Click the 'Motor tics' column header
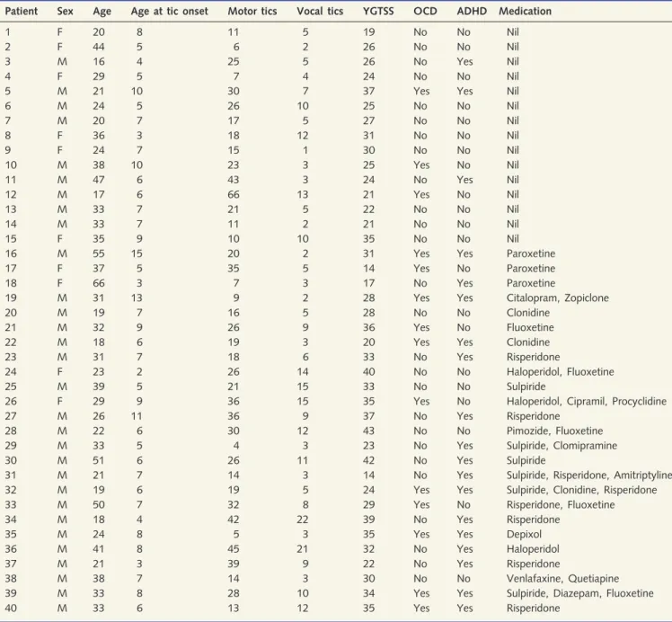Screen dimensions: 672x622 [252, 11]
